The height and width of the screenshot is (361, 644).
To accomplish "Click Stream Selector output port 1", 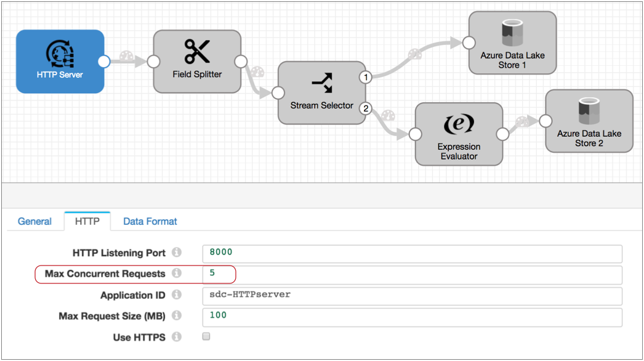I will pos(366,78).
